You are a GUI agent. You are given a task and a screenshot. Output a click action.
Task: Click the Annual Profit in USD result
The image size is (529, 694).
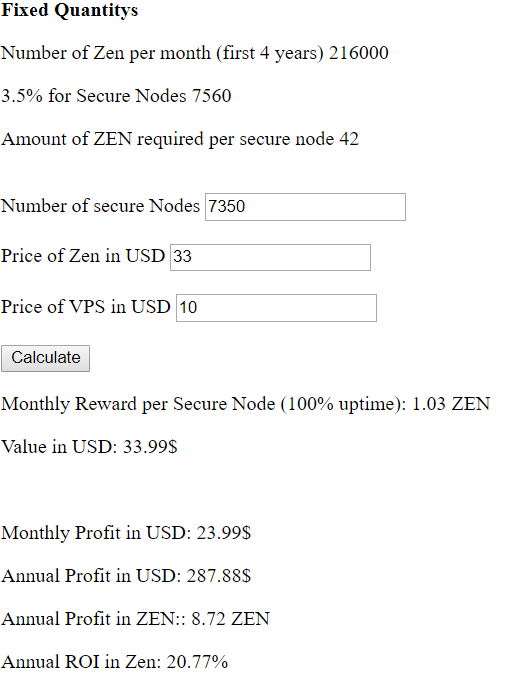(x=126, y=576)
